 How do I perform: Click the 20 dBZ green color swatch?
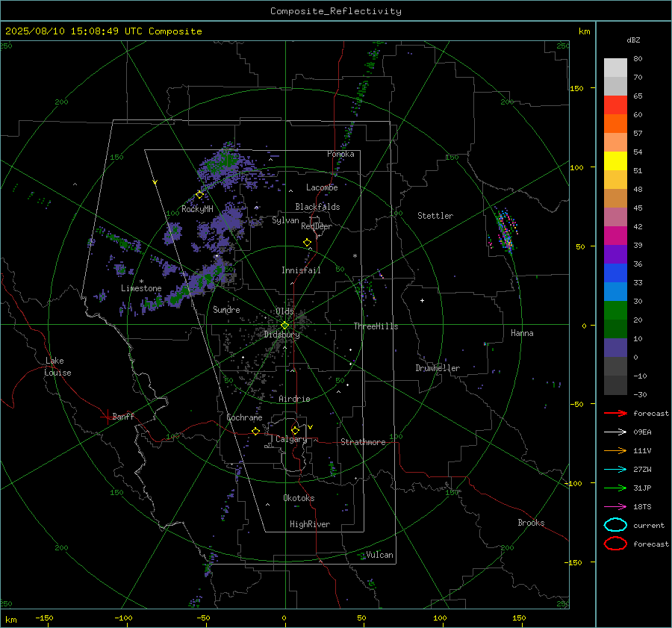[615, 311]
